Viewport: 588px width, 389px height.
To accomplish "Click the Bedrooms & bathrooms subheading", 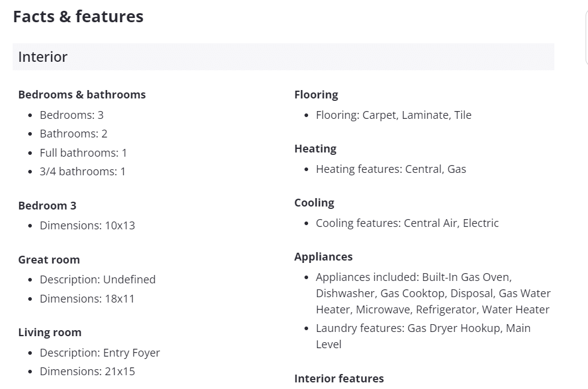I will (82, 95).
